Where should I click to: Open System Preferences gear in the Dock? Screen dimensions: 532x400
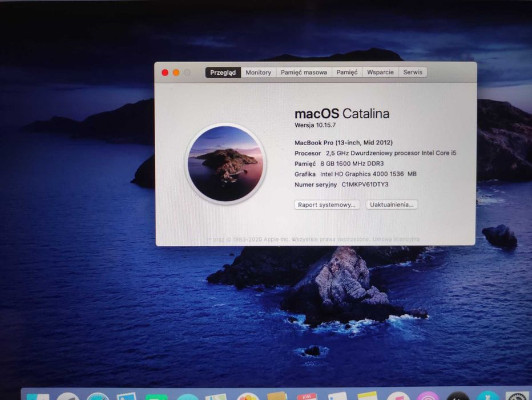pyautogui.click(x=518, y=396)
